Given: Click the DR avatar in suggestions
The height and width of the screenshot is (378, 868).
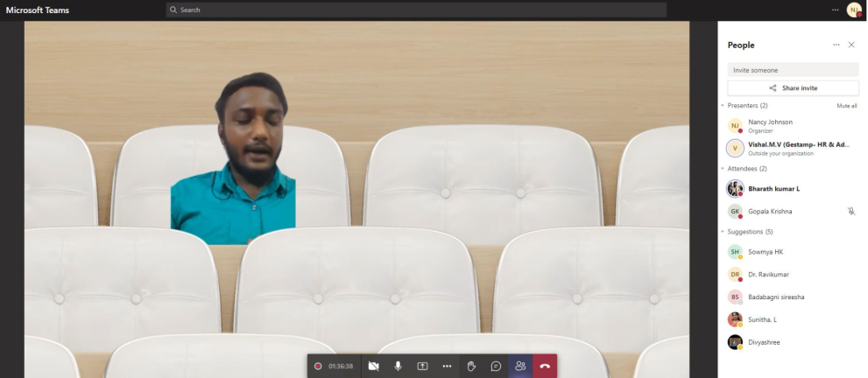Looking at the screenshot, I should click(x=735, y=274).
